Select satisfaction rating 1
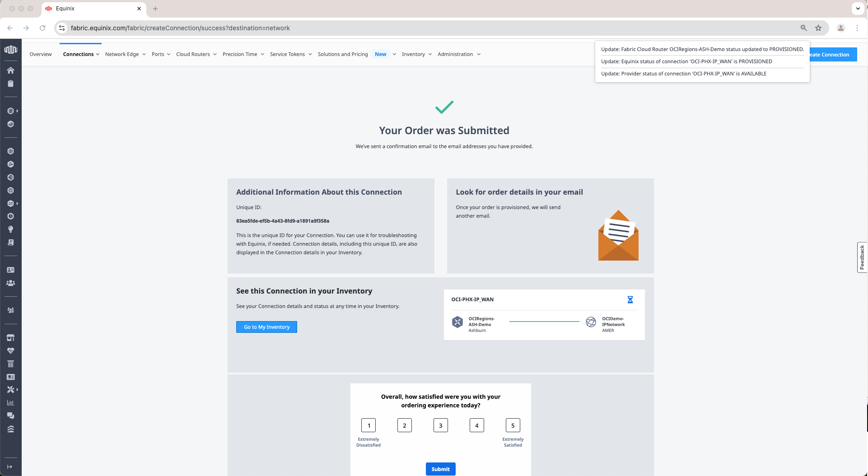 tap(369, 425)
